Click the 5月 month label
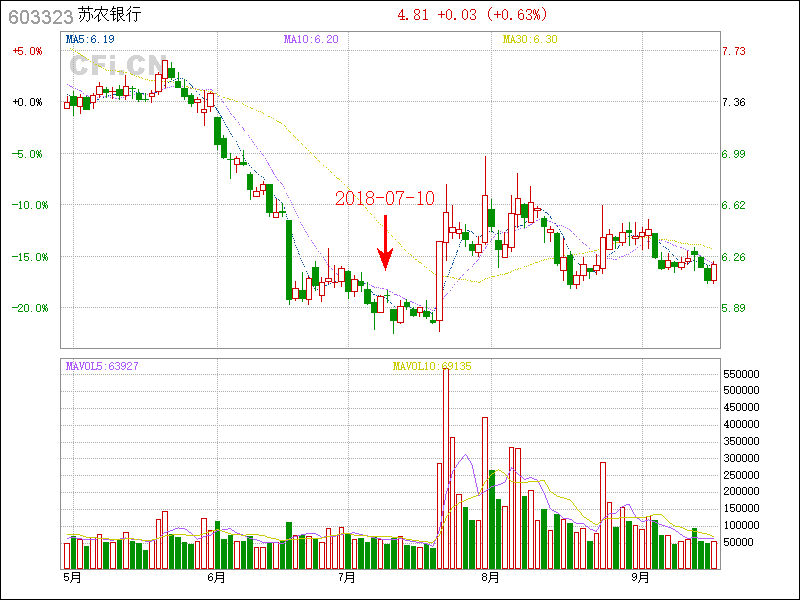 pyautogui.click(x=72, y=578)
